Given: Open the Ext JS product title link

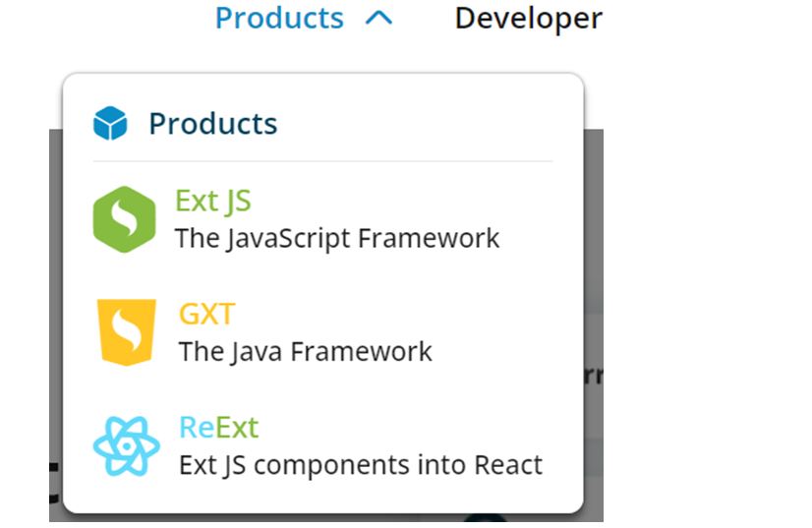Looking at the screenshot, I should [212, 201].
